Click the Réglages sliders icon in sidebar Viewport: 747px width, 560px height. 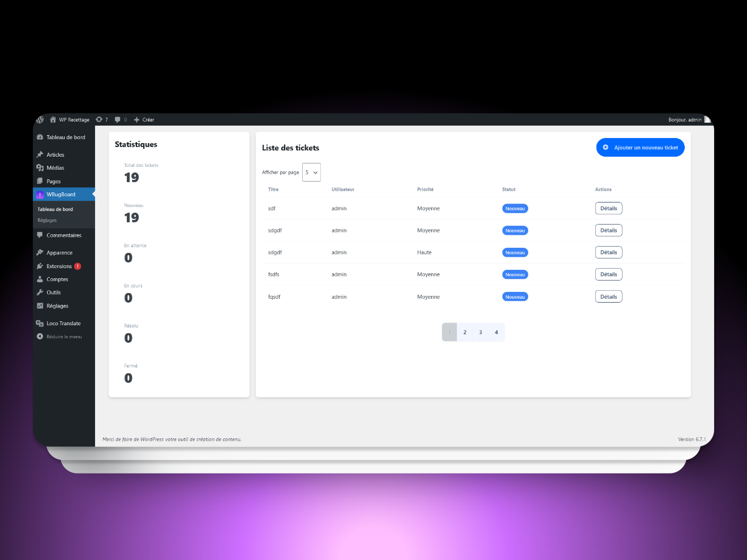coord(40,306)
